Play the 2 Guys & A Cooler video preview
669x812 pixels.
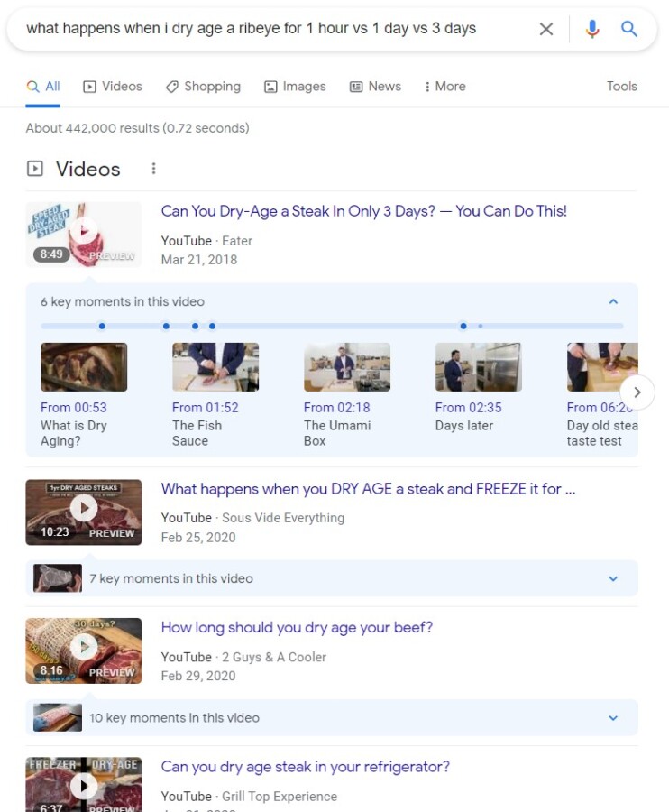pos(83,650)
